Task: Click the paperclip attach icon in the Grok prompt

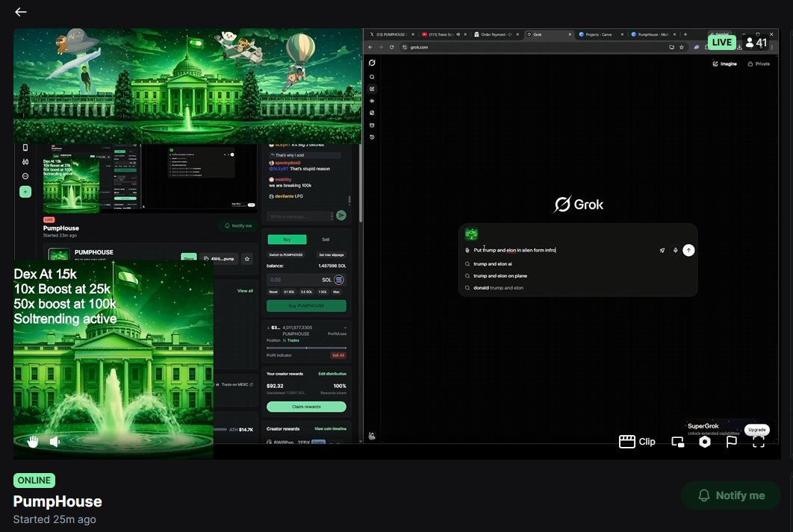Action: point(467,250)
